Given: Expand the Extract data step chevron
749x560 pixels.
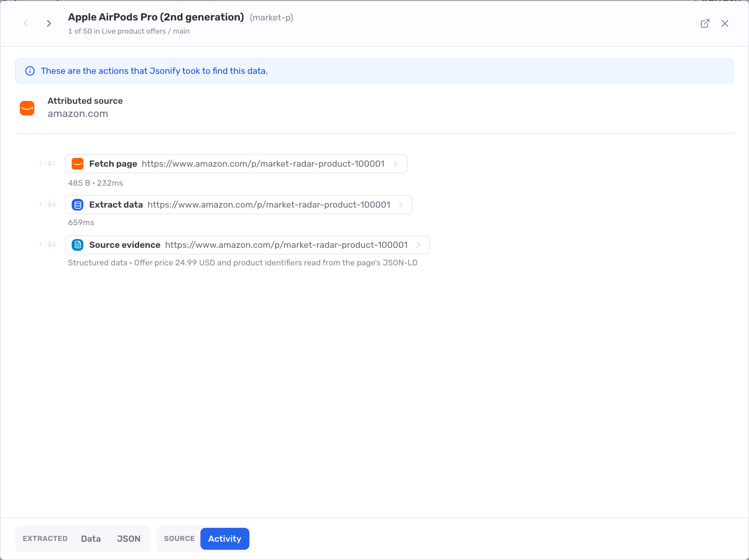Looking at the screenshot, I should [x=401, y=205].
